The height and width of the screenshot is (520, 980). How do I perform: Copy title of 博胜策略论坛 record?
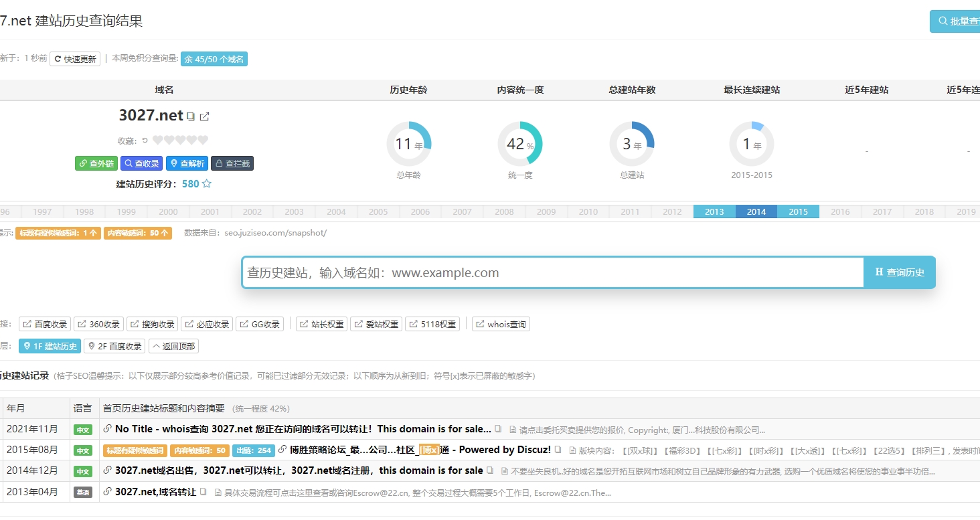558,450
